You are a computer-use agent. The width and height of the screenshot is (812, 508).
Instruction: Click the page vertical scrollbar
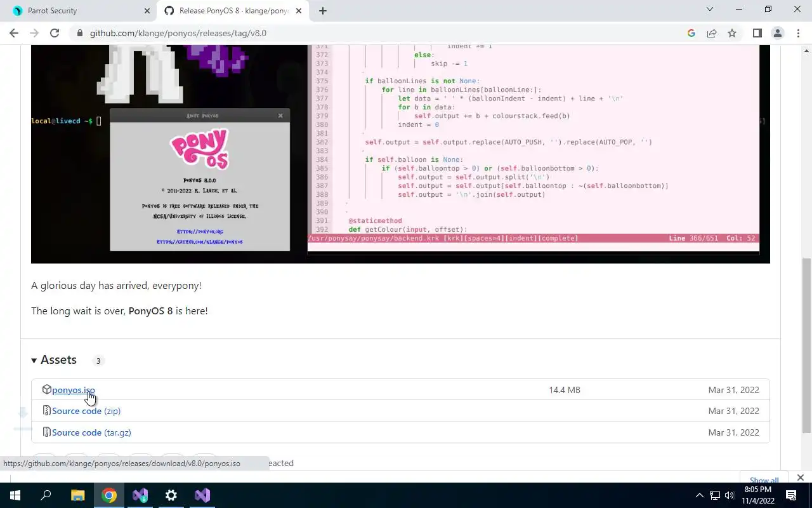[807, 346]
